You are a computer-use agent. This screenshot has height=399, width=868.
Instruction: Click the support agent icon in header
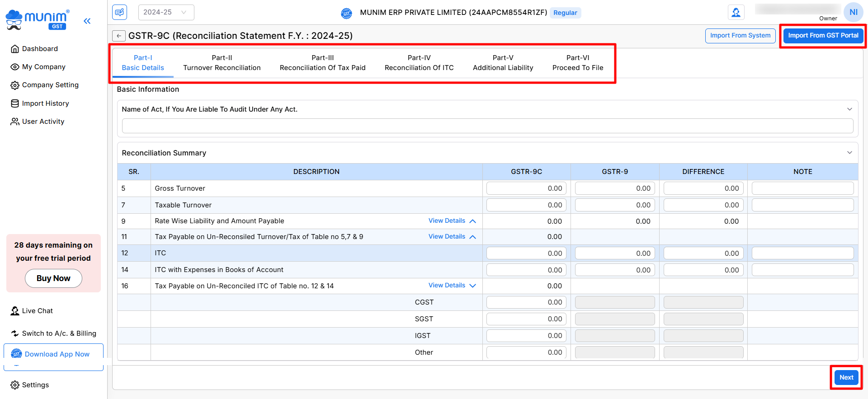click(x=736, y=13)
